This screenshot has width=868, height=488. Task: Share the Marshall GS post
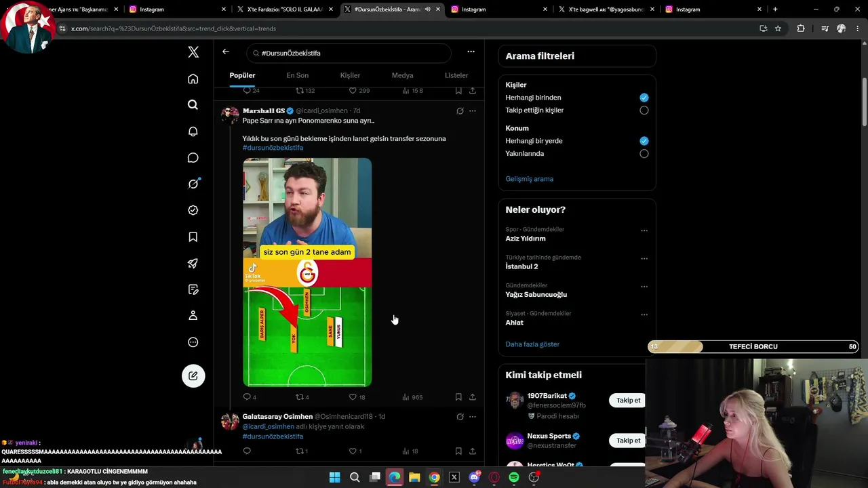click(x=473, y=396)
